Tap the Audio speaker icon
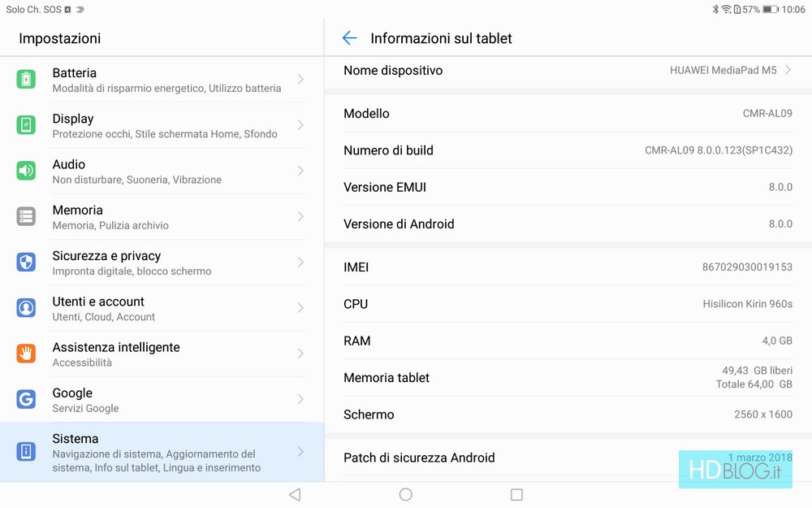Image resolution: width=812 pixels, height=508 pixels. [x=26, y=171]
